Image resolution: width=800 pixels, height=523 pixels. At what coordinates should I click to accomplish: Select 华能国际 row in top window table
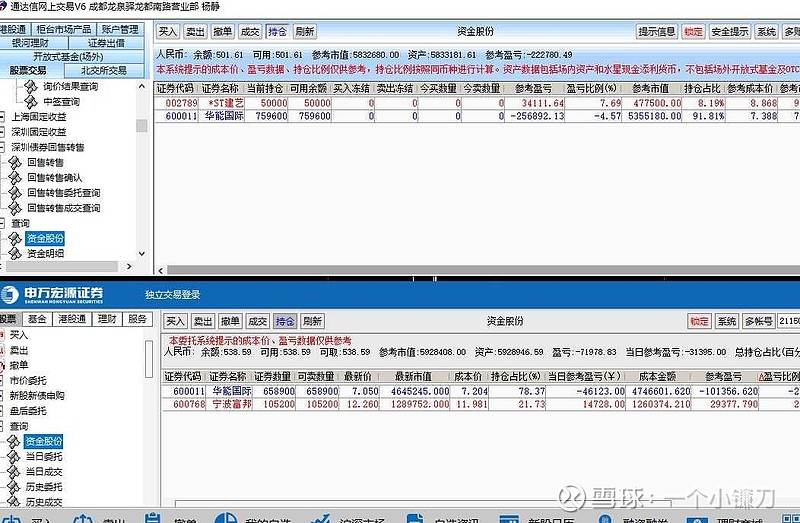pos(477,116)
